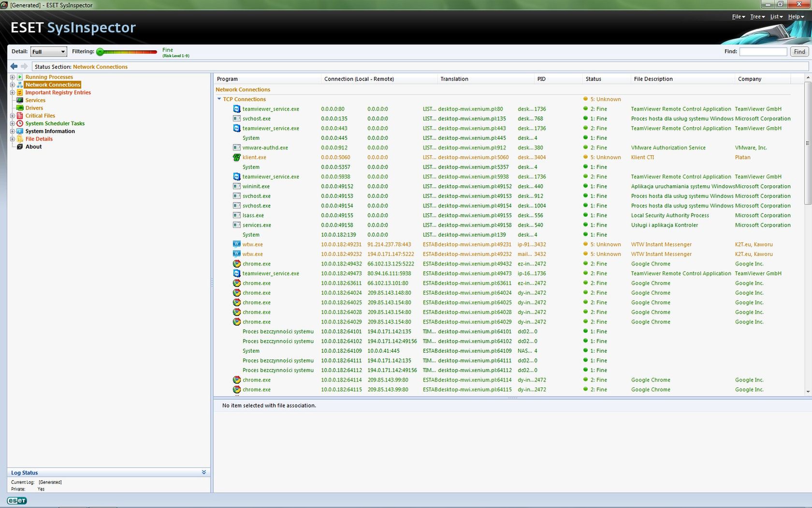The image size is (812, 508).
Task: Click the chrome.exe icon on port 64115 row
Action: click(237, 389)
